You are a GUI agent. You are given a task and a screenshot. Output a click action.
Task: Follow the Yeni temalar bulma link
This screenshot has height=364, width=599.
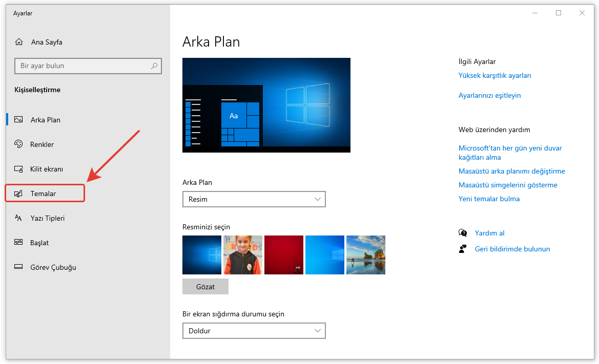(489, 199)
